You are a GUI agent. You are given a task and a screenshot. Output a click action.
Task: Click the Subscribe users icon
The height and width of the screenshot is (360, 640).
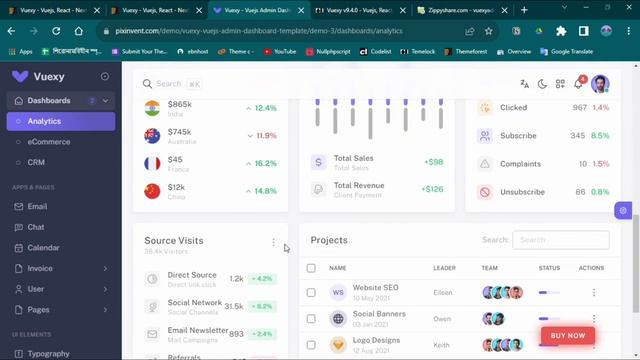[x=485, y=136]
